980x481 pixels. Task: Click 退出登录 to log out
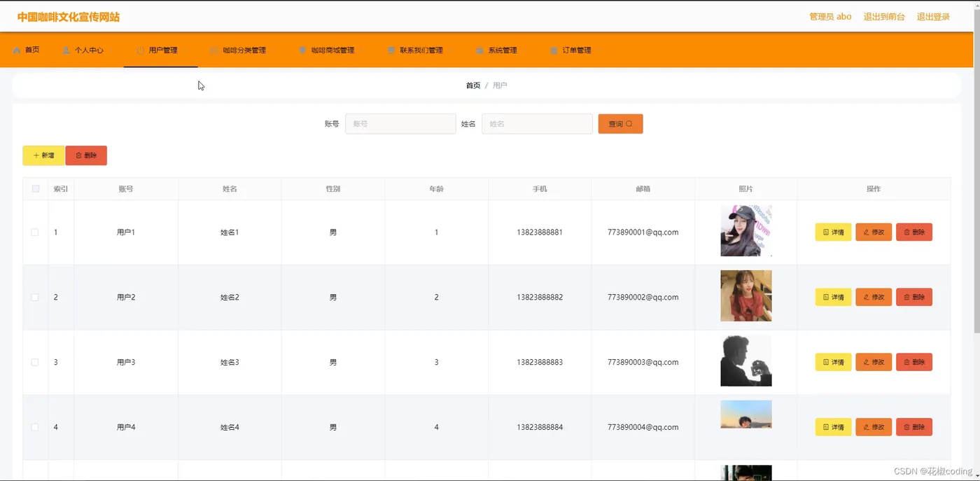[x=933, y=17]
